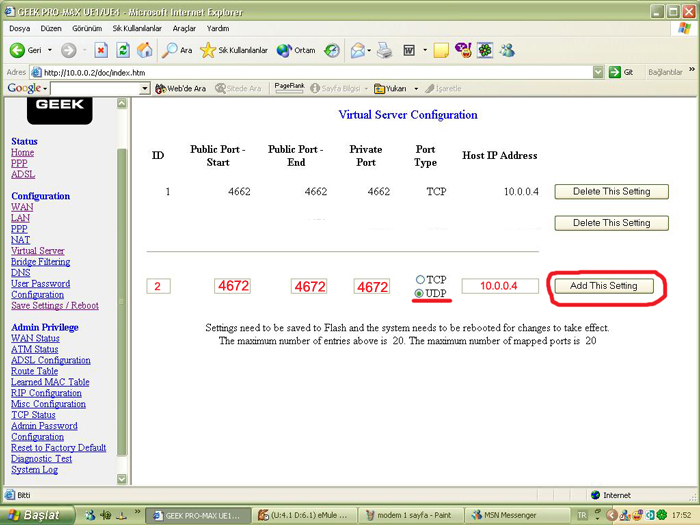Click the ID input field with 2
This screenshot has height=525, width=700.
point(158,286)
